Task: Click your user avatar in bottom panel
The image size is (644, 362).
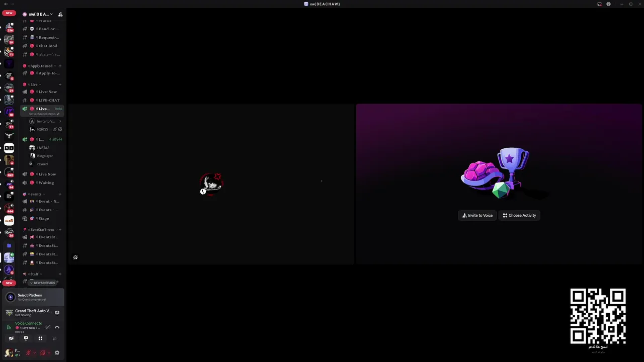Action: tap(9, 353)
